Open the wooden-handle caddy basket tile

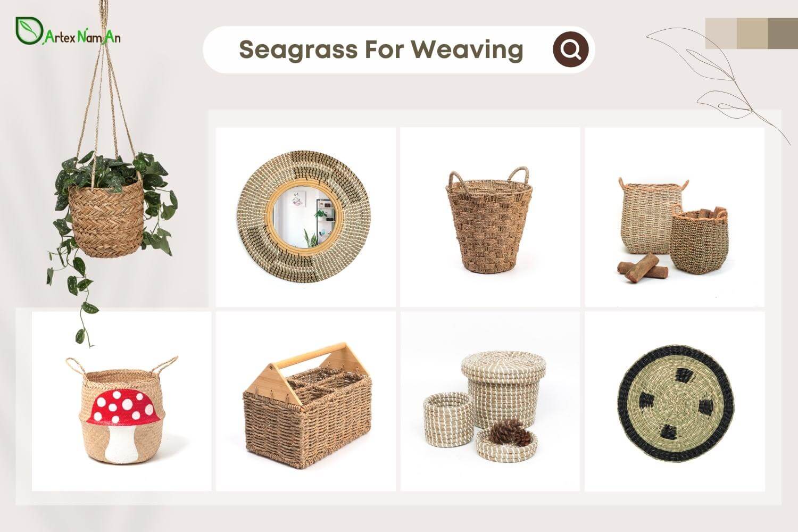click(305, 401)
